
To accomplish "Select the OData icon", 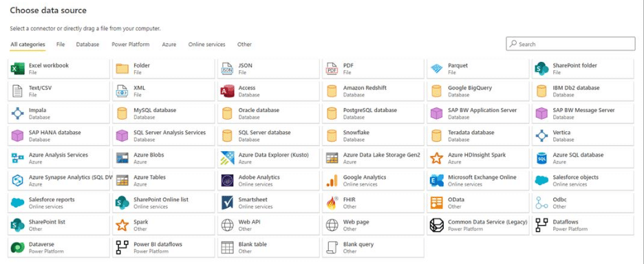I will coord(436,203).
